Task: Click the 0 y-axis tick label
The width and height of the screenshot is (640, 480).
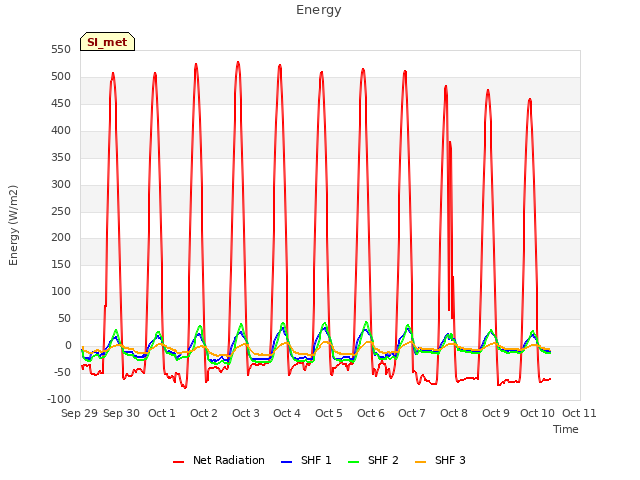Action: coord(68,345)
